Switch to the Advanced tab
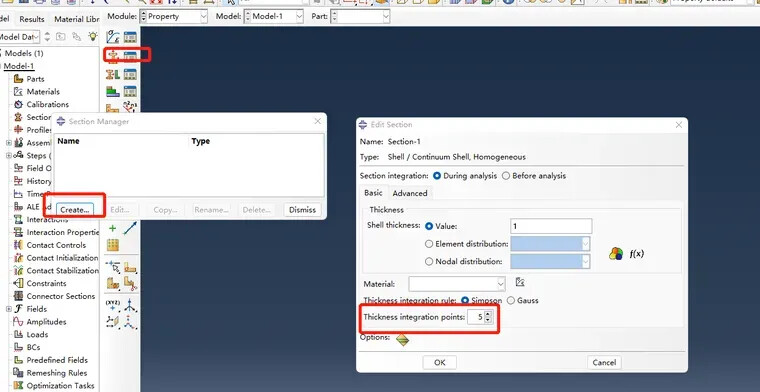This screenshot has width=760, height=392. [410, 193]
